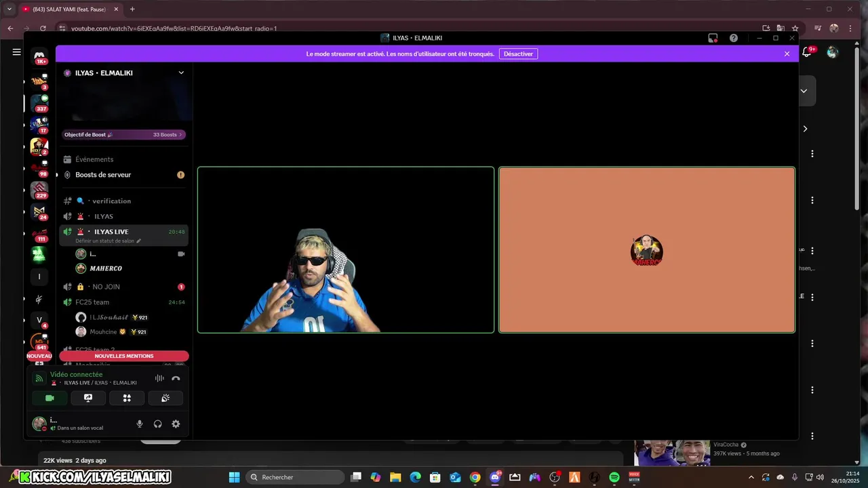
Task: Open Chrome media control icon
Action: click(x=818, y=28)
